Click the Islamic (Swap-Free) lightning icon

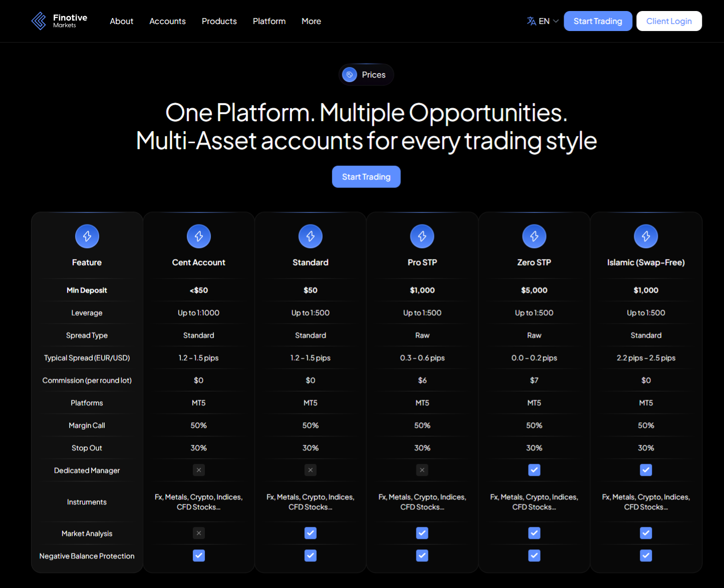coord(646,236)
